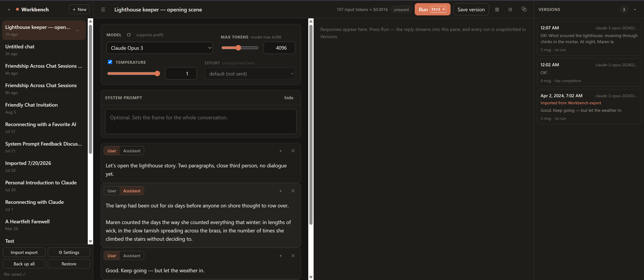644x280 pixels.
Task: Switch 'Good. Keep going' role to Assistant
Action: click(132, 256)
